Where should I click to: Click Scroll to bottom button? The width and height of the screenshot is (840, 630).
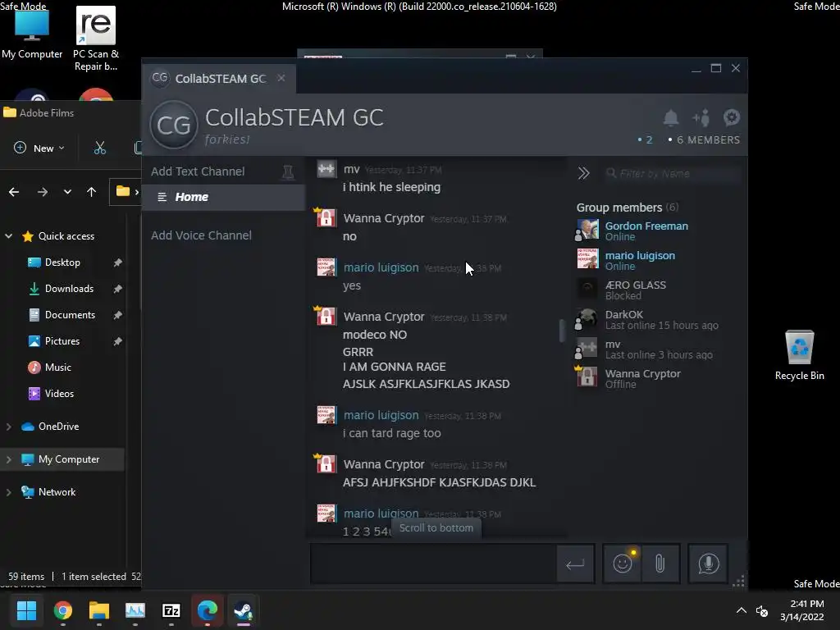pos(436,528)
